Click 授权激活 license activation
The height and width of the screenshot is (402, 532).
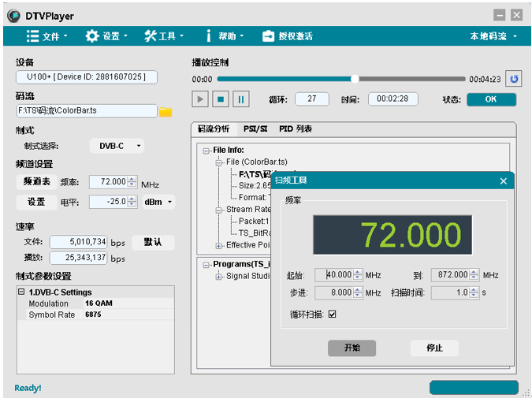pyautogui.click(x=288, y=36)
